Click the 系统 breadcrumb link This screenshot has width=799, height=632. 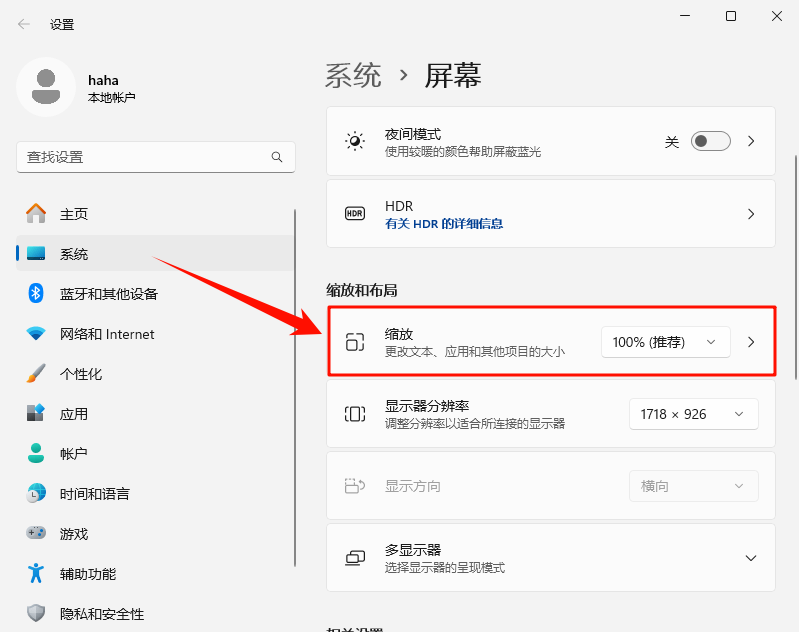[353, 75]
